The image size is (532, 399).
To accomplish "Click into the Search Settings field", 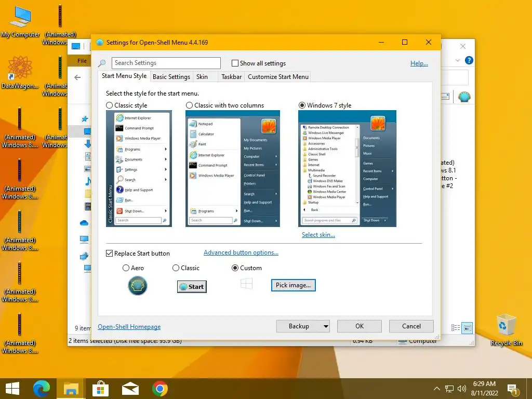I will (x=166, y=63).
